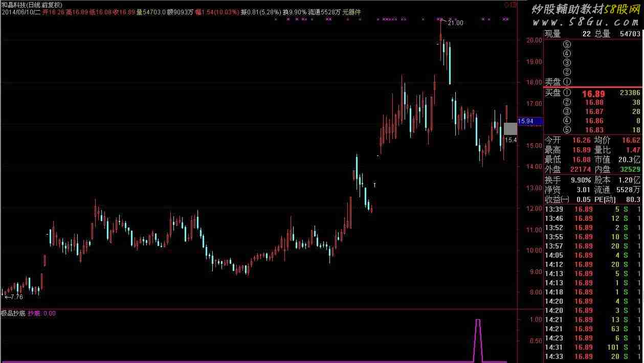Click the 7.76 lowest price arrow marker

coord(14,297)
